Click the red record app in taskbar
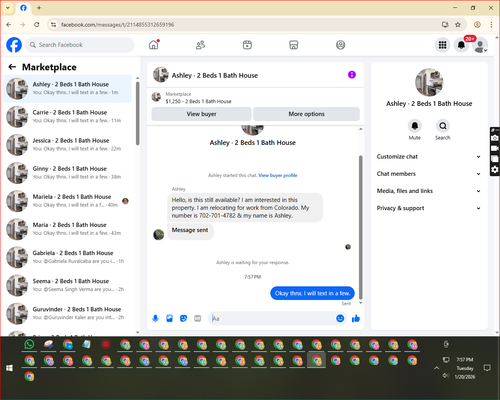This screenshot has height=400, width=500. tap(106, 344)
